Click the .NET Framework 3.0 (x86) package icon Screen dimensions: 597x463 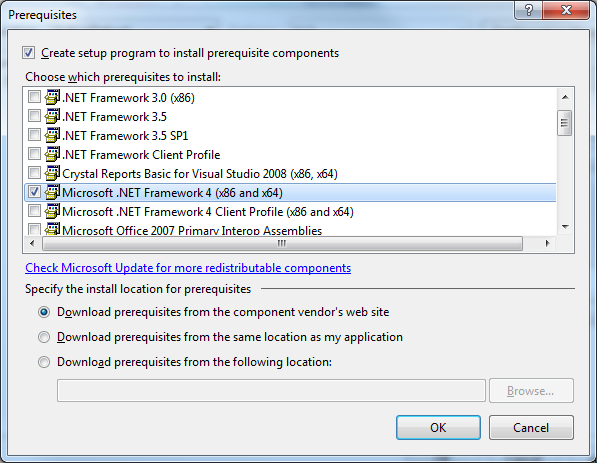pyautogui.click(x=52, y=97)
